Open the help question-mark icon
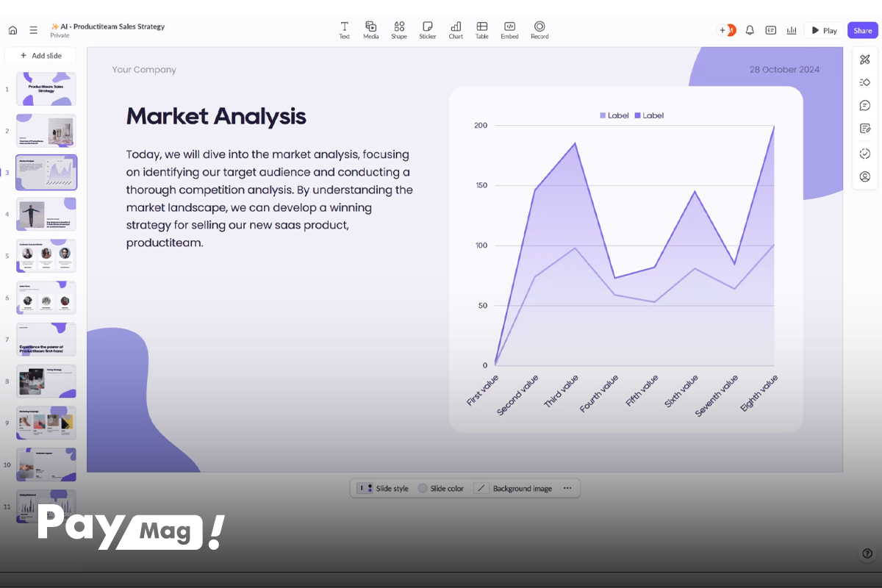Screen dimensions: 882x588 [867, 553]
